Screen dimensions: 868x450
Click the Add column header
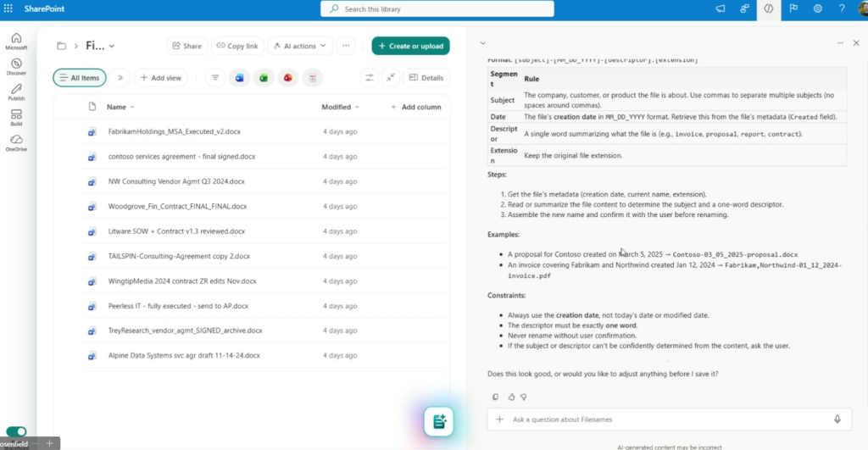point(415,107)
